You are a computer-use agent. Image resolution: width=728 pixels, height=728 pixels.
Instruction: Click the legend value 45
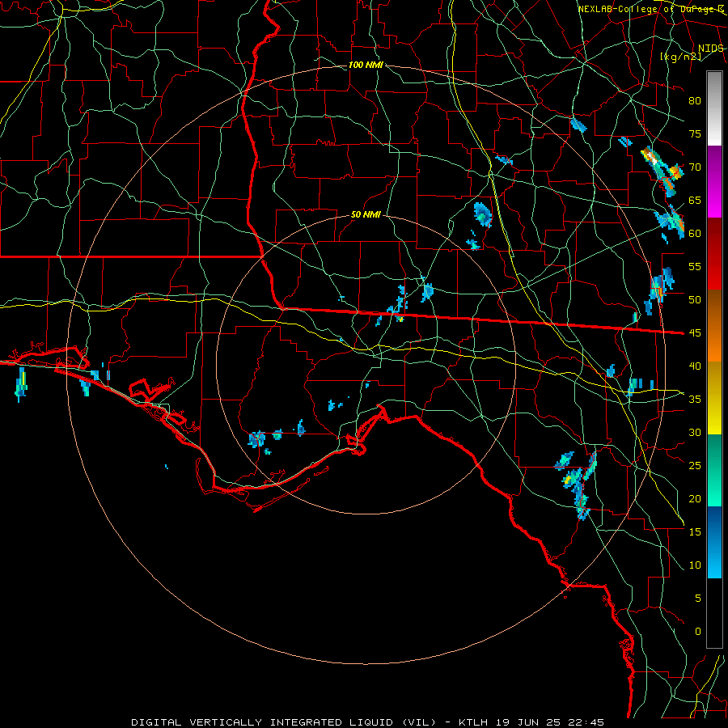point(695,333)
